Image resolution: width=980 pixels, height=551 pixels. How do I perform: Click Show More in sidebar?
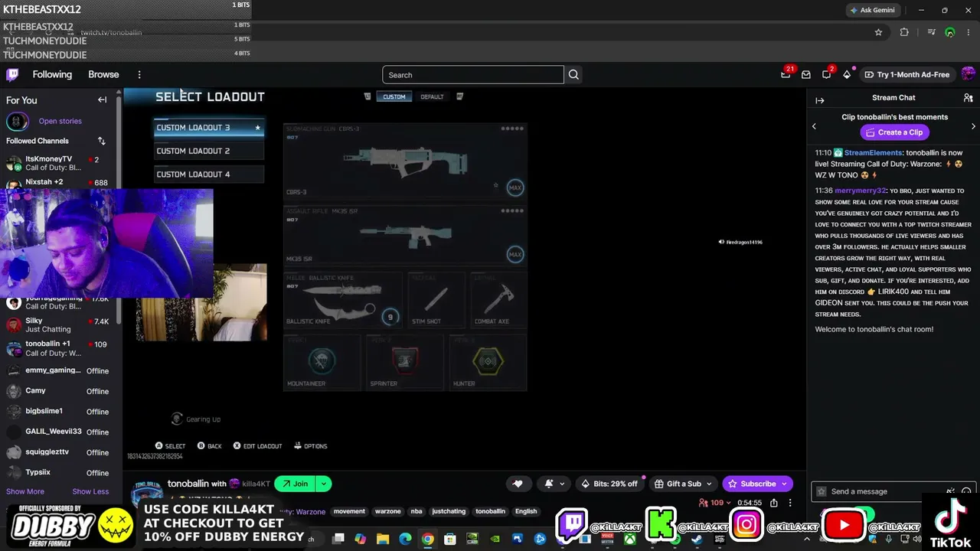tap(25, 491)
